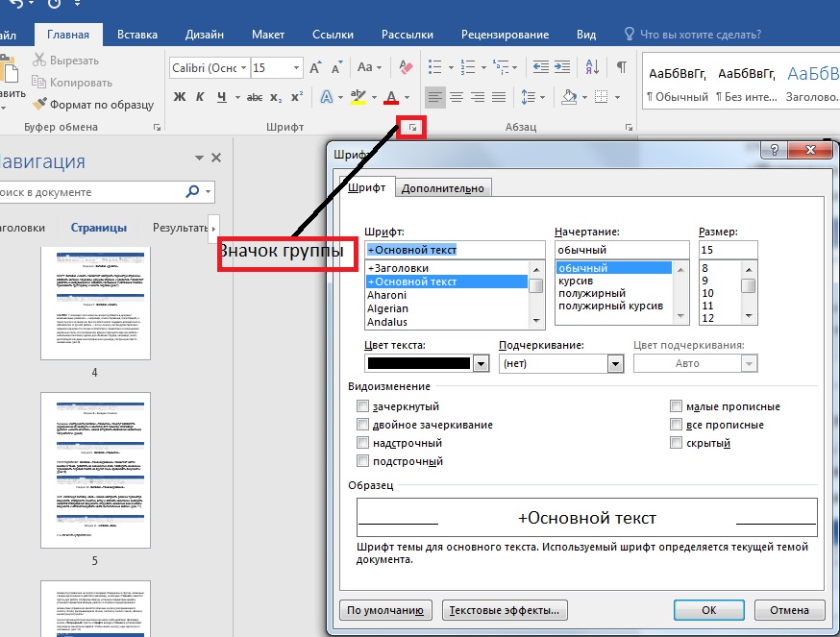Apply superscript formatting in ribbon
Viewport: 840px width, 637px height.
click(x=296, y=97)
